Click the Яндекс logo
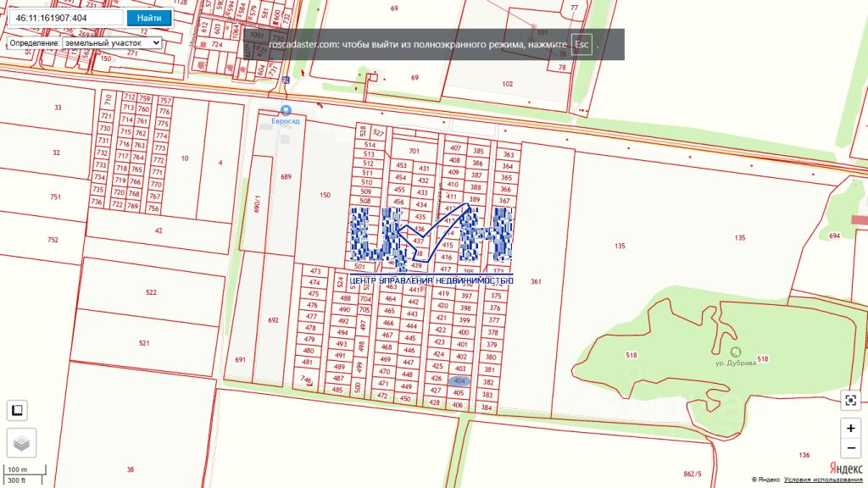 coord(846,469)
